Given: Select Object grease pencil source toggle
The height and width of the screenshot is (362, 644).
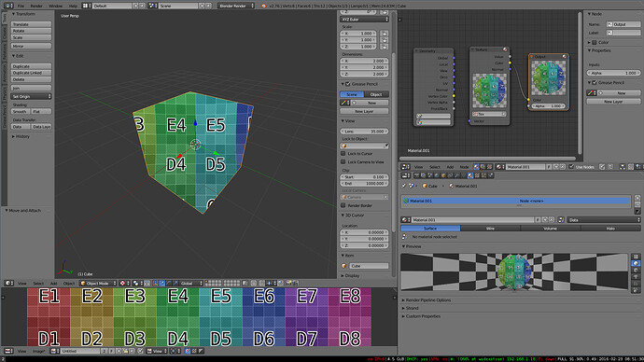Looking at the screenshot, I should [x=376, y=94].
